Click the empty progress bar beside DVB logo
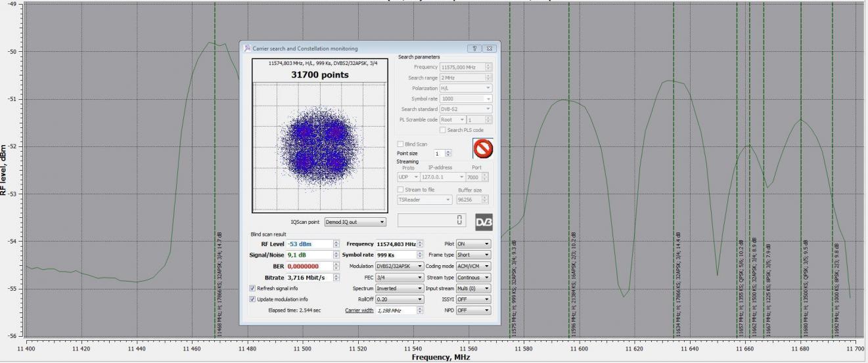This screenshot has height=363, width=868. coord(432,221)
